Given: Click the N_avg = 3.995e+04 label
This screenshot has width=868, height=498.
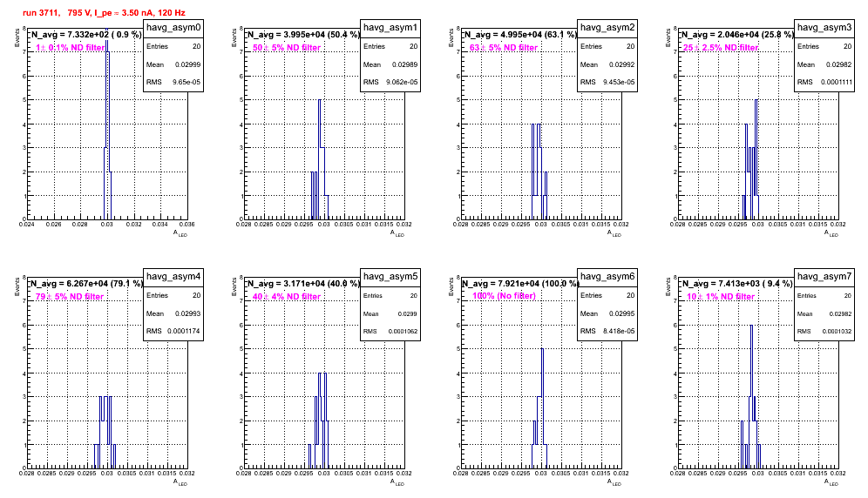Looking at the screenshot, I should point(302,35).
